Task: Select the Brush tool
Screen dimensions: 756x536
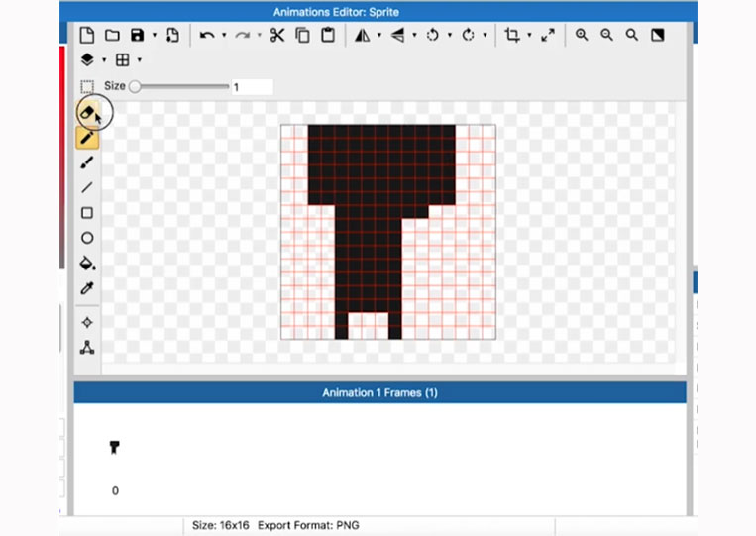Action: point(87,162)
